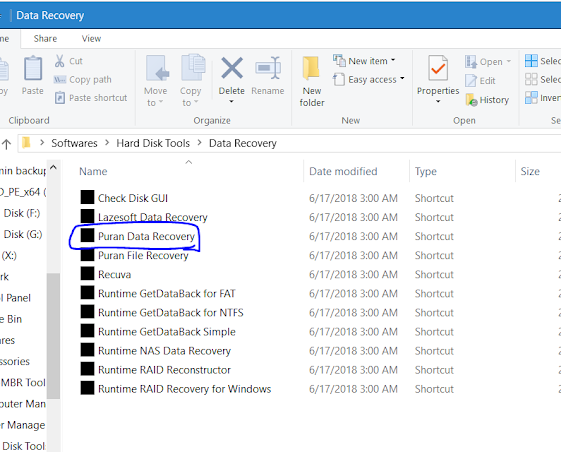The image size is (561, 452).
Task: Click the Paste clipboard icon
Action: (33, 68)
